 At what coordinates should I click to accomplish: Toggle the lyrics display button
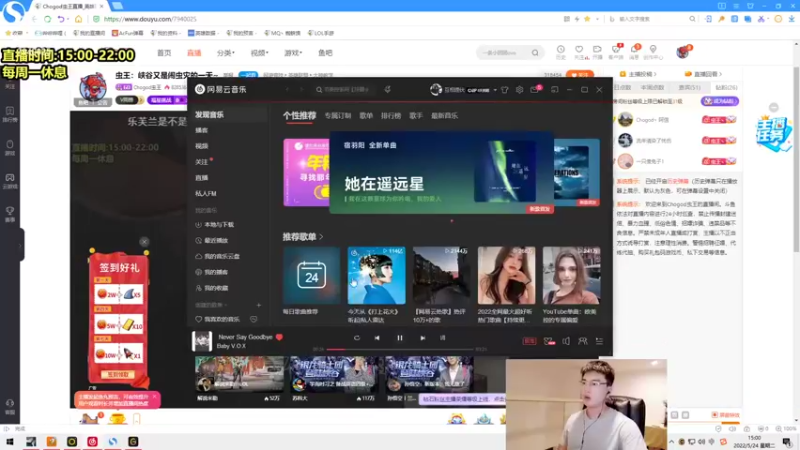coord(442,338)
